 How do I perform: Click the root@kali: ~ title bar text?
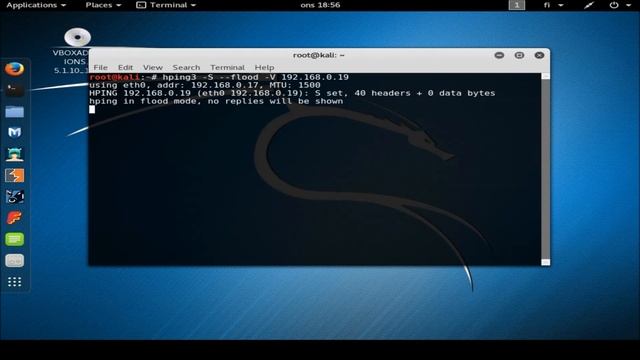tap(319, 55)
